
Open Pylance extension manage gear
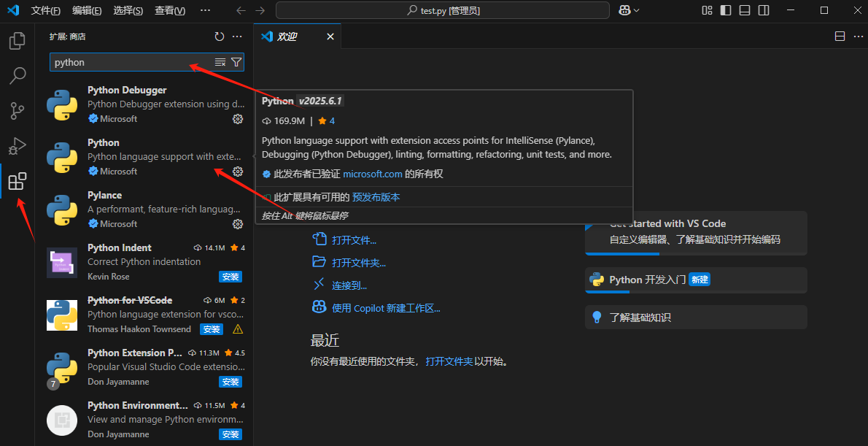tap(238, 224)
